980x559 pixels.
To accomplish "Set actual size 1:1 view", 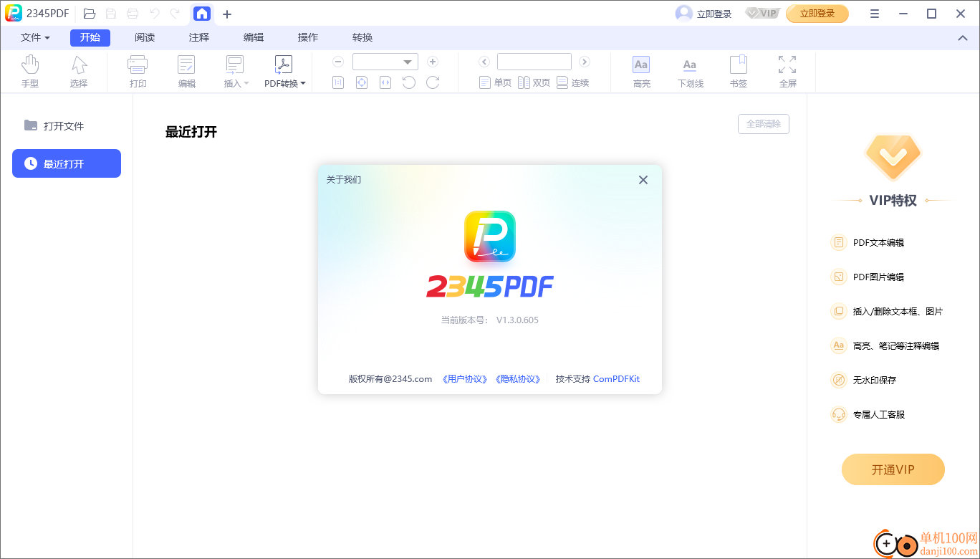I will 338,83.
